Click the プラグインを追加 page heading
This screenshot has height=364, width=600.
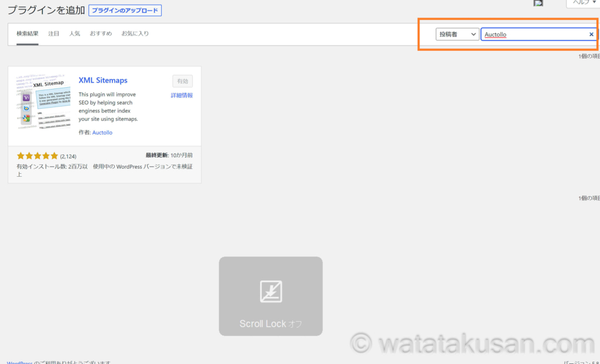46,11
